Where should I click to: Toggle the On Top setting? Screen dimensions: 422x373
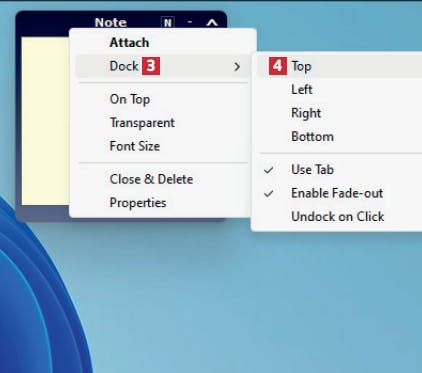[x=163, y=99]
